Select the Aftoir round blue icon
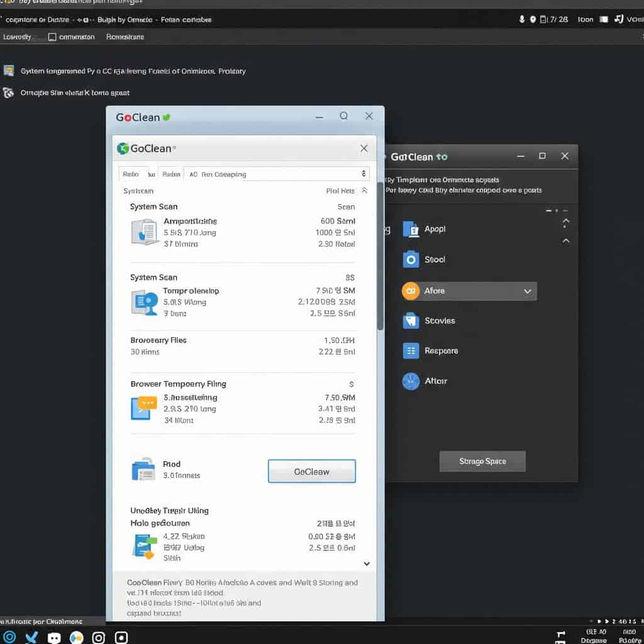 pos(411,381)
